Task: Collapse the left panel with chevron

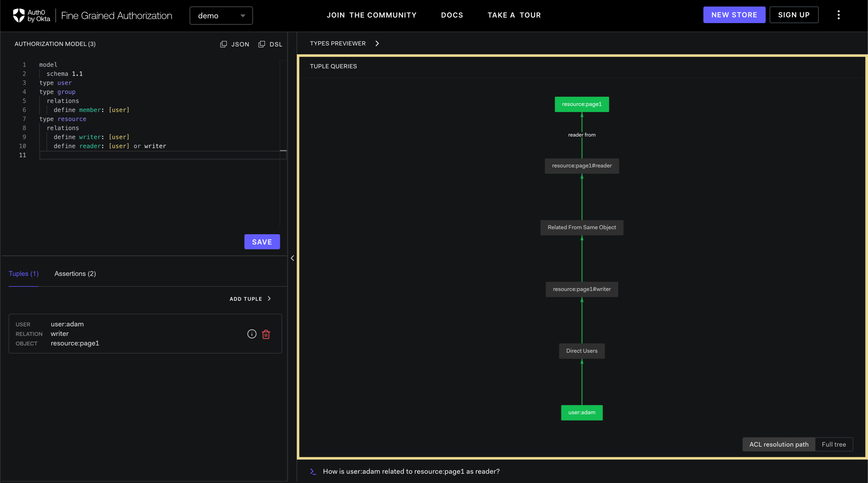Action: [292, 258]
